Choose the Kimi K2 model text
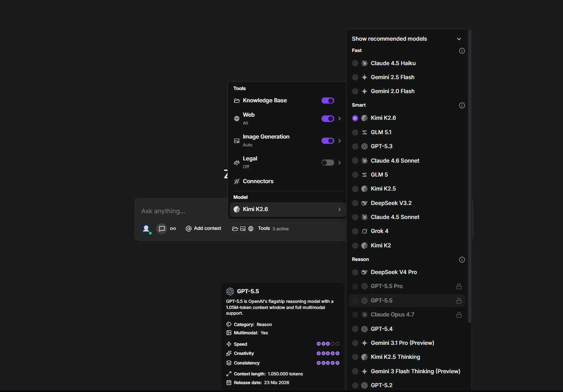 [x=381, y=246]
